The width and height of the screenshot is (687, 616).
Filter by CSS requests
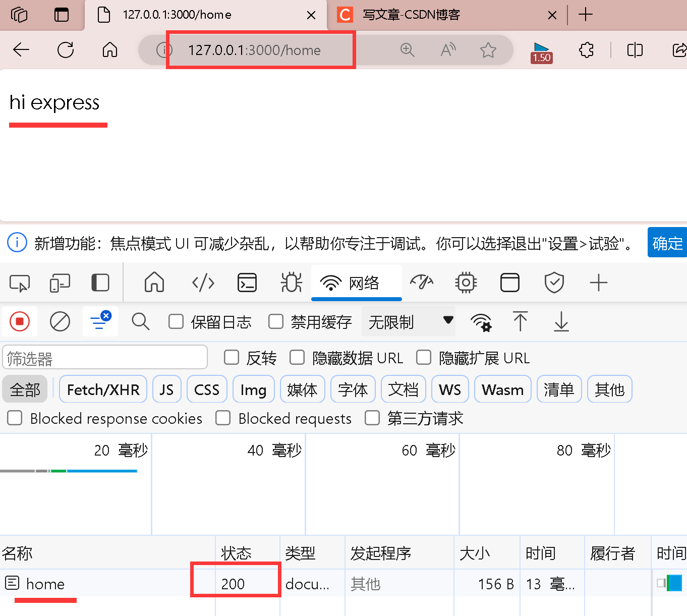point(207,389)
